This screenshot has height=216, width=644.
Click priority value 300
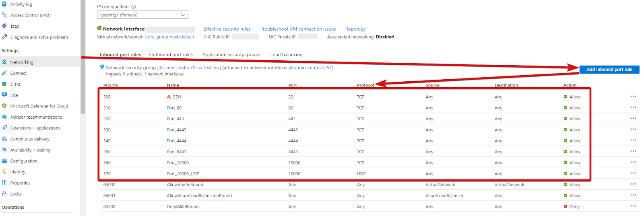pos(107,97)
